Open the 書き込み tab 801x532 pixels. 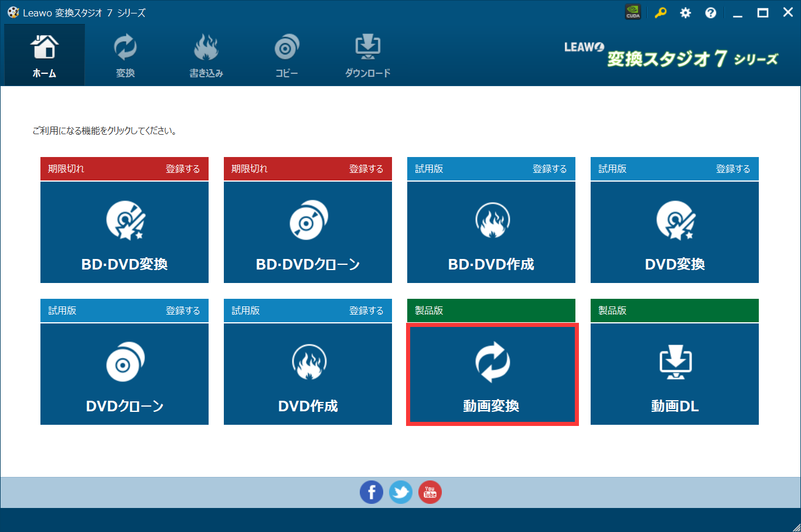click(x=206, y=56)
